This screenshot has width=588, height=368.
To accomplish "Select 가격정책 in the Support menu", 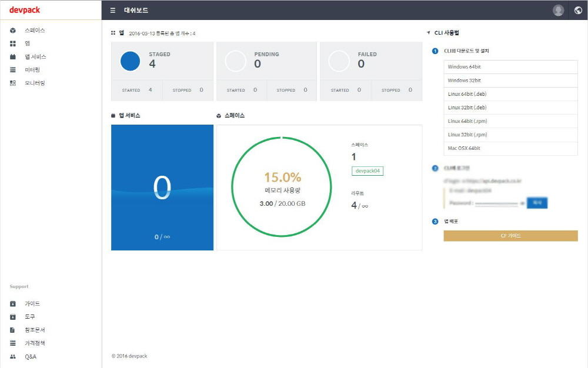I will [x=34, y=343].
